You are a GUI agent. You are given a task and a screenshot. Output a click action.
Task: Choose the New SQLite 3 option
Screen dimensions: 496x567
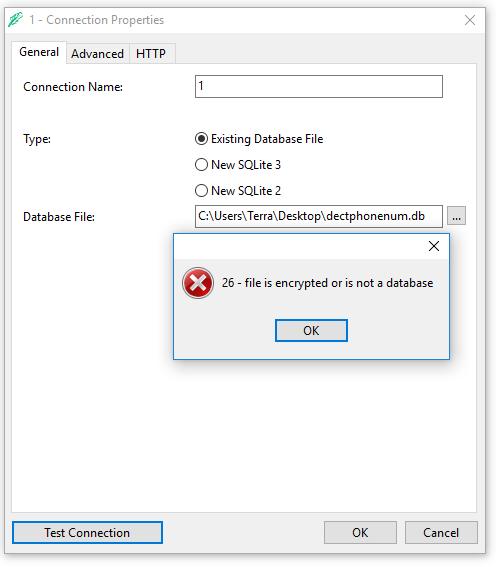click(238, 165)
